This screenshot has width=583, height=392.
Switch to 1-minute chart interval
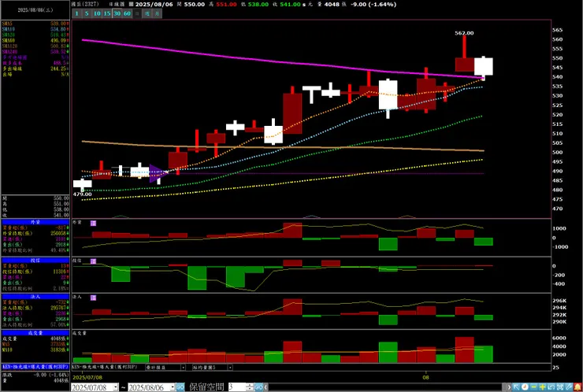[x=76, y=13]
